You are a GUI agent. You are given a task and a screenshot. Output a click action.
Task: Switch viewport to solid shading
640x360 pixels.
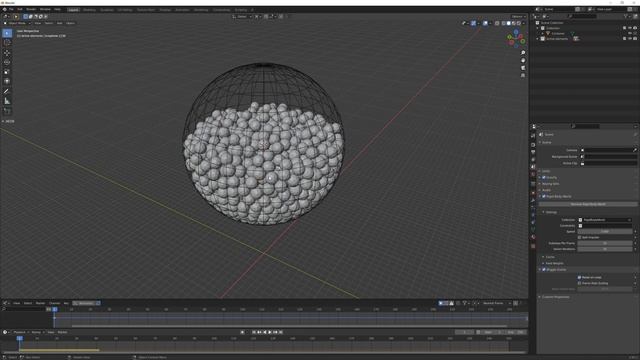click(x=509, y=23)
